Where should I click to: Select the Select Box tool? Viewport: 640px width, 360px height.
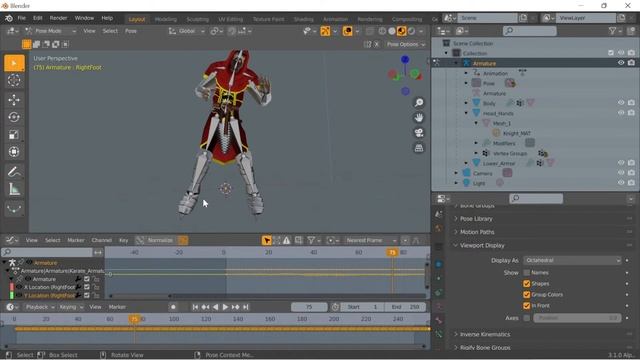(x=14, y=63)
